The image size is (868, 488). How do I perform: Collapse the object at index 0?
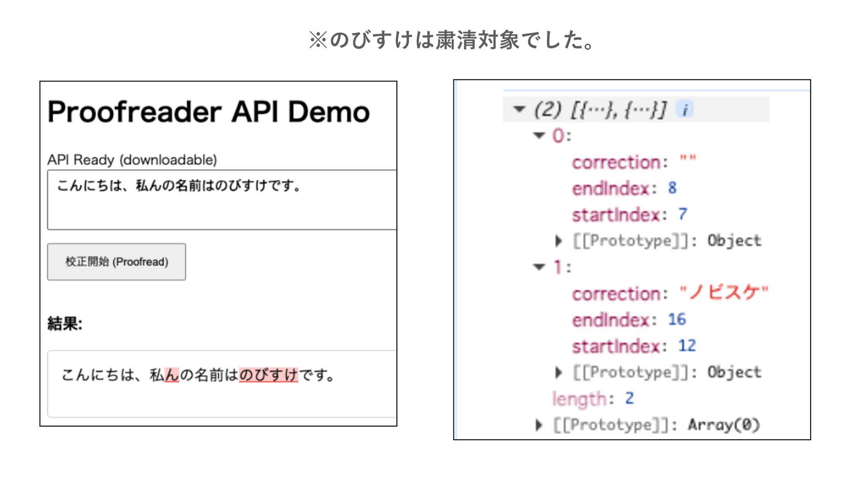pyautogui.click(x=539, y=135)
